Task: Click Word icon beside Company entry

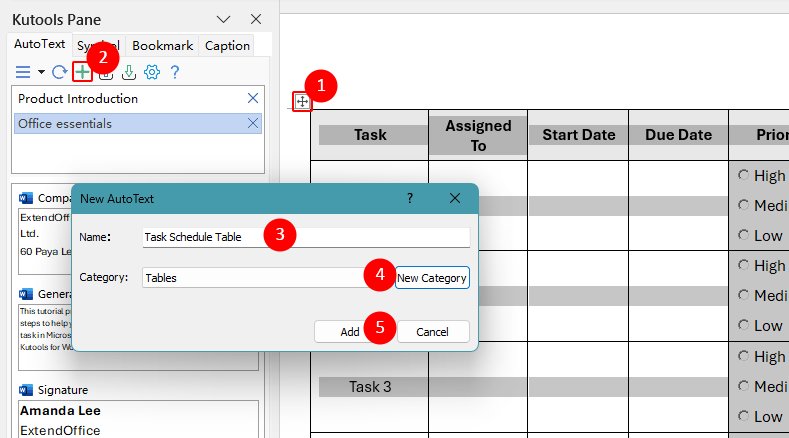Action: click(26, 198)
